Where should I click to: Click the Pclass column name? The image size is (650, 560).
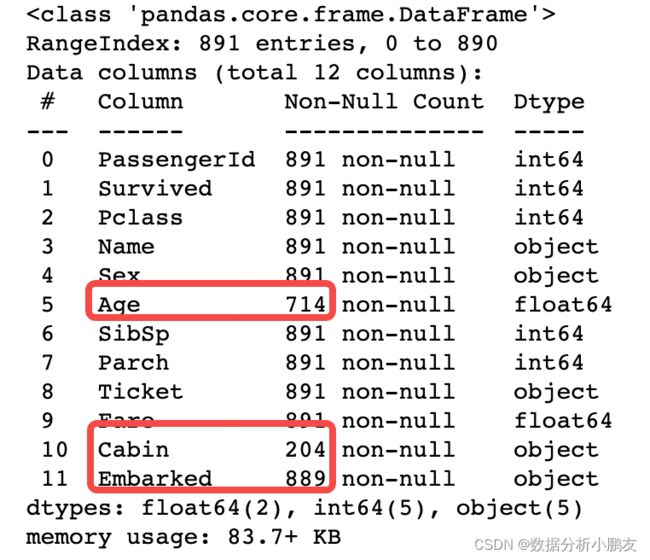pos(140,218)
